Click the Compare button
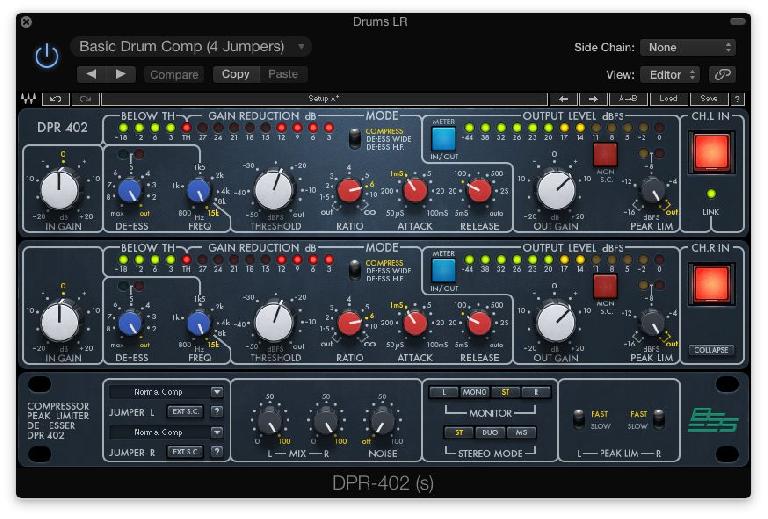The width and height of the screenshot is (768, 519). pyautogui.click(x=174, y=74)
